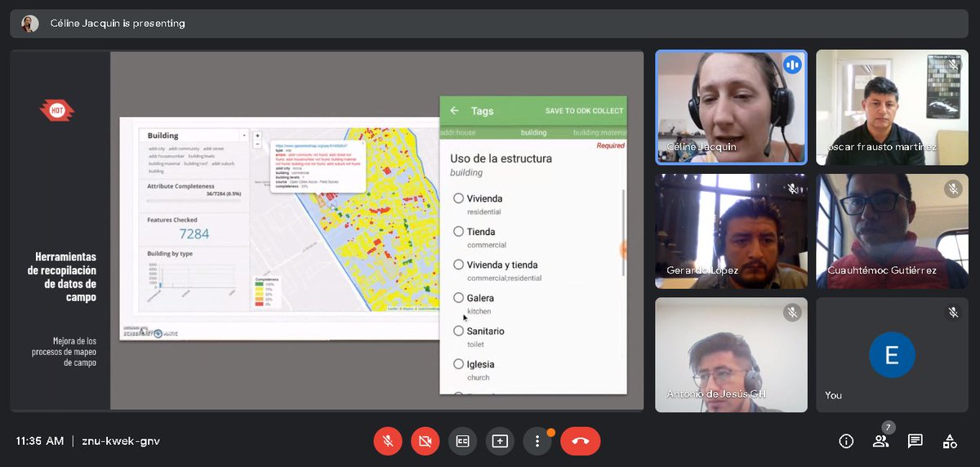Click the muted mic icon on Antonio's tile
This screenshot has width=980, height=467.
791,312
